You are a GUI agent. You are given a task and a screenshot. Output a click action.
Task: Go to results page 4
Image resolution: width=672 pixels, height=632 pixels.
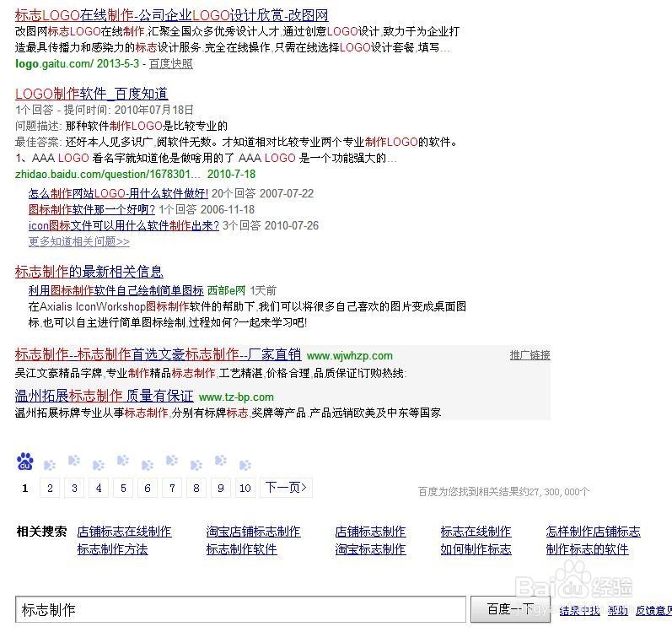(99, 488)
